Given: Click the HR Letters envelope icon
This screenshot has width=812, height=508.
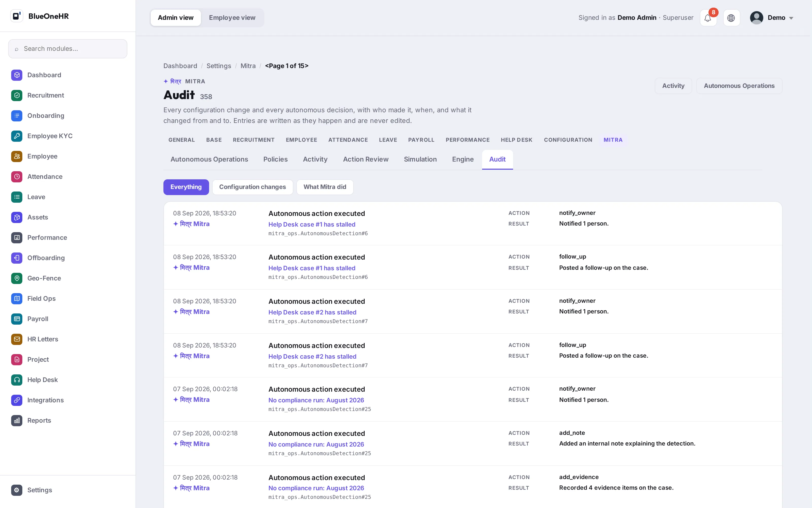Looking at the screenshot, I should 17,339.
